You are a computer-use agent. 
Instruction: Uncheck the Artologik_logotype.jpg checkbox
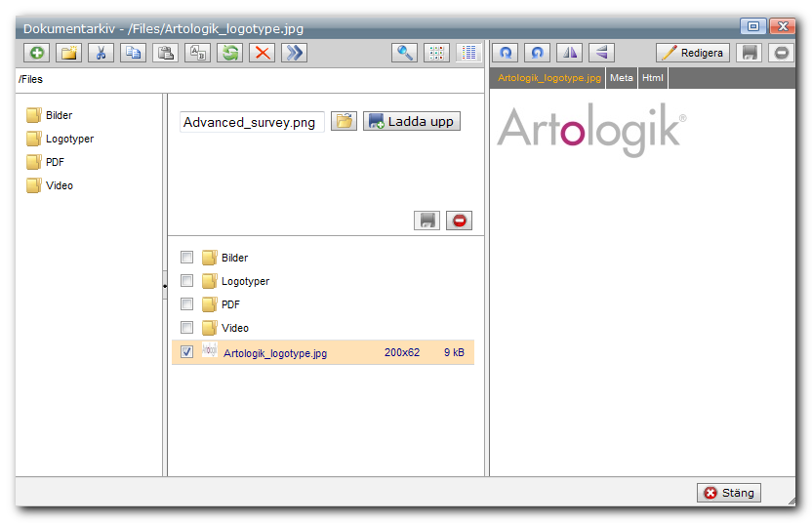(x=187, y=352)
